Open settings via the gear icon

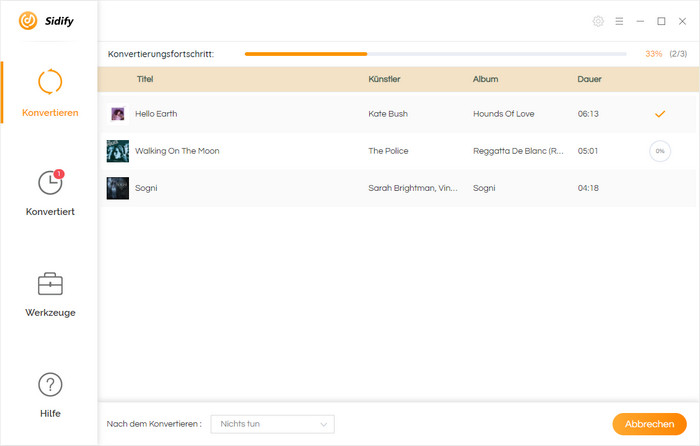pyautogui.click(x=598, y=21)
